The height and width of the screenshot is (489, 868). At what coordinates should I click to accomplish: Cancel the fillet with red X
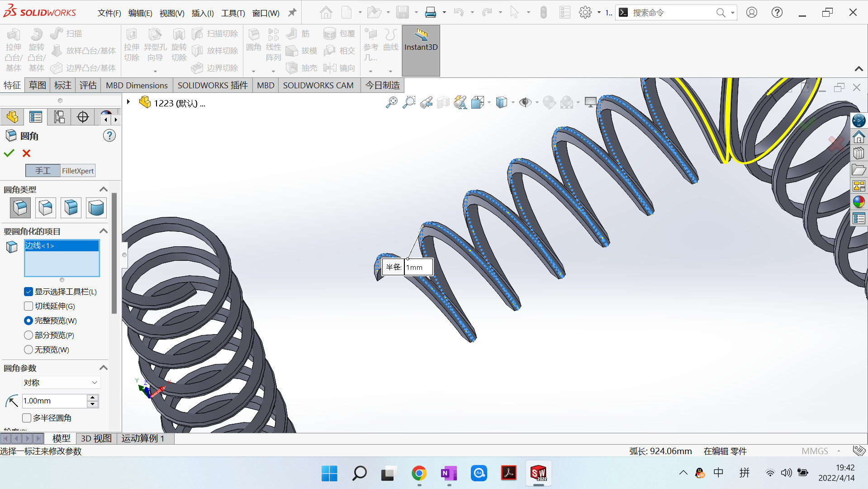(x=27, y=153)
